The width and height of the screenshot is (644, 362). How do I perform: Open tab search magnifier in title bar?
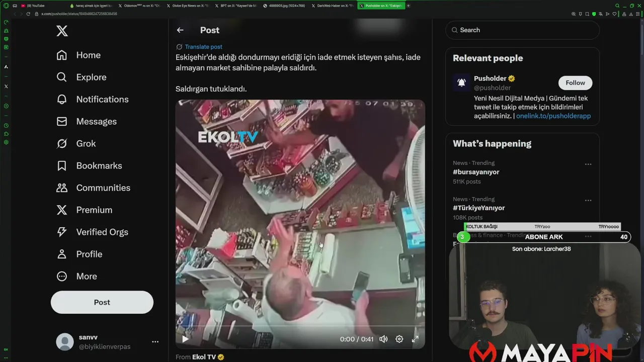pyautogui.click(x=617, y=6)
